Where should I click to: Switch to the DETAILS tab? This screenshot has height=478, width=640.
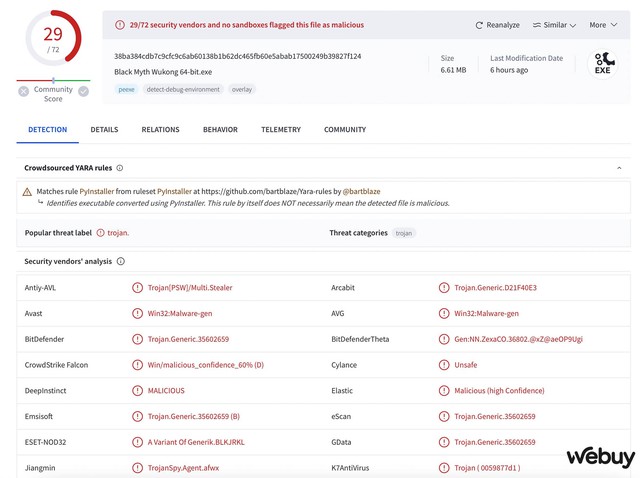(x=104, y=129)
